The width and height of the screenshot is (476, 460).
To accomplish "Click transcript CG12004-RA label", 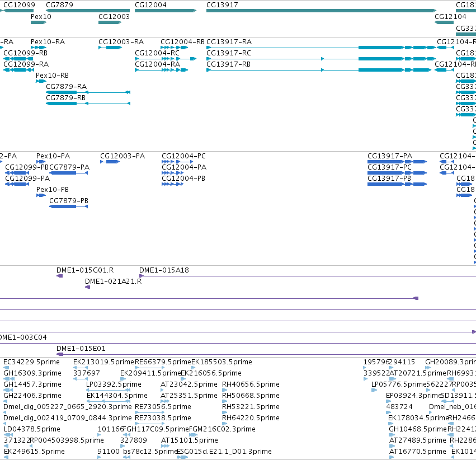I will [158, 64].
